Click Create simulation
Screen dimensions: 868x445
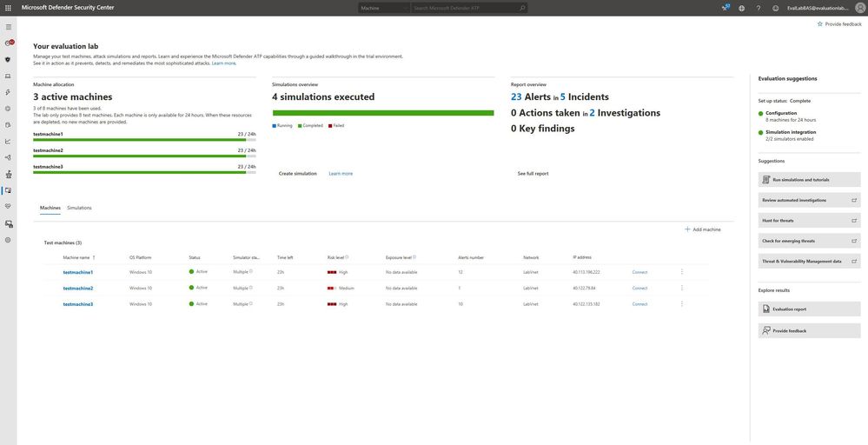(298, 173)
